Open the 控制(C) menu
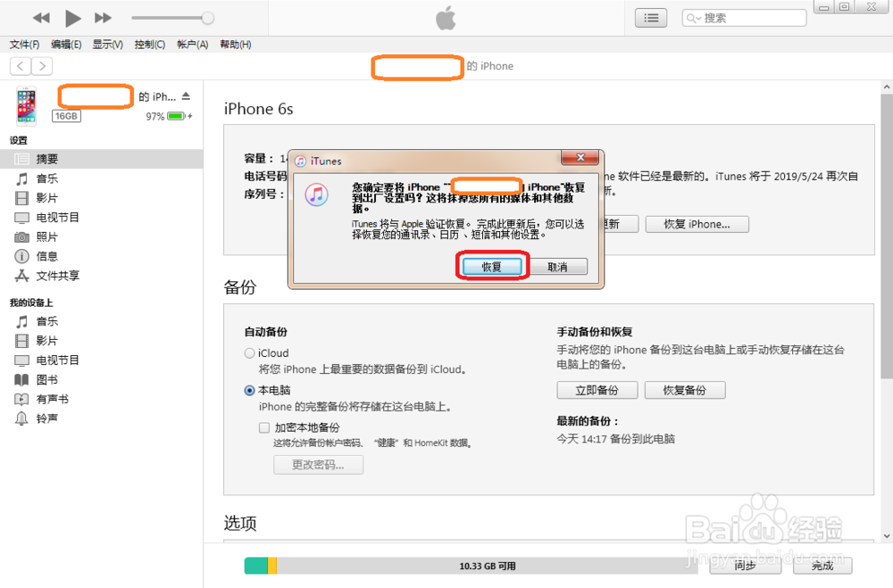The width and height of the screenshot is (893, 588). click(x=150, y=45)
